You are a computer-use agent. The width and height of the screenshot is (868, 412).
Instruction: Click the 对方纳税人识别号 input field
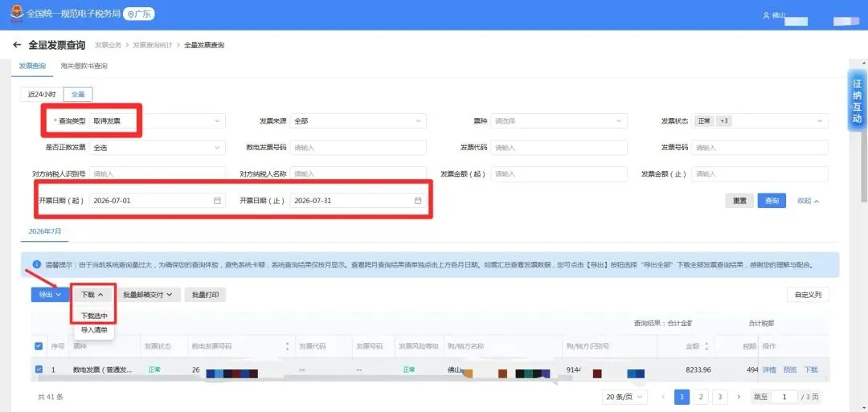[x=158, y=173]
